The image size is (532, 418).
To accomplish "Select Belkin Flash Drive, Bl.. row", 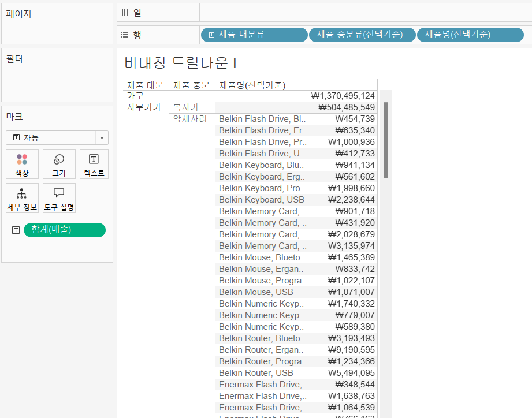I will click(262, 119).
